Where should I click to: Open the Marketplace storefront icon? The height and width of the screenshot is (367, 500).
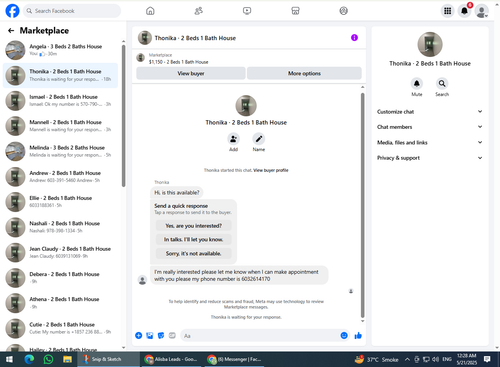click(x=295, y=11)
